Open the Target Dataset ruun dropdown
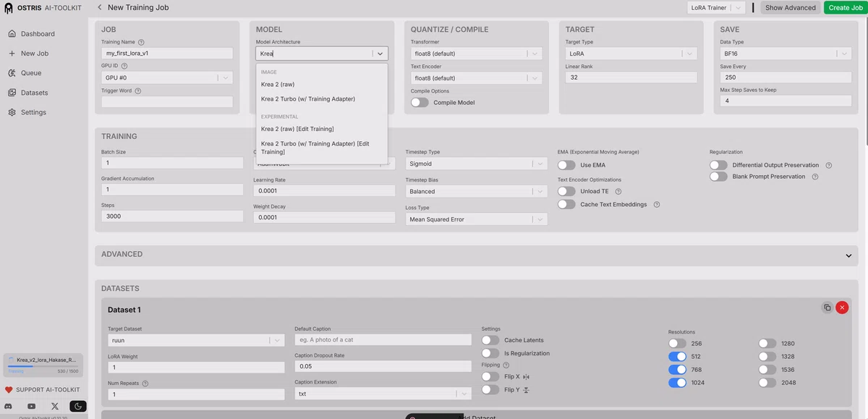The image size is (868, 419). click(x=195, y=340)
